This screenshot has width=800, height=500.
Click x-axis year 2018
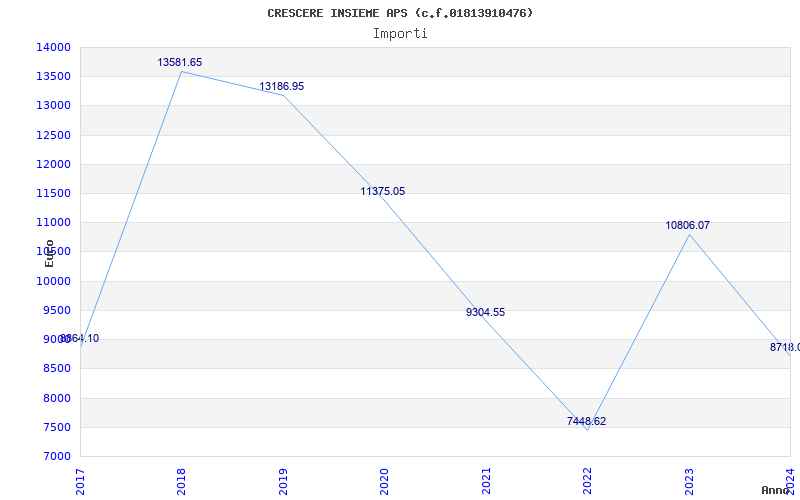(x=182, y=481)
